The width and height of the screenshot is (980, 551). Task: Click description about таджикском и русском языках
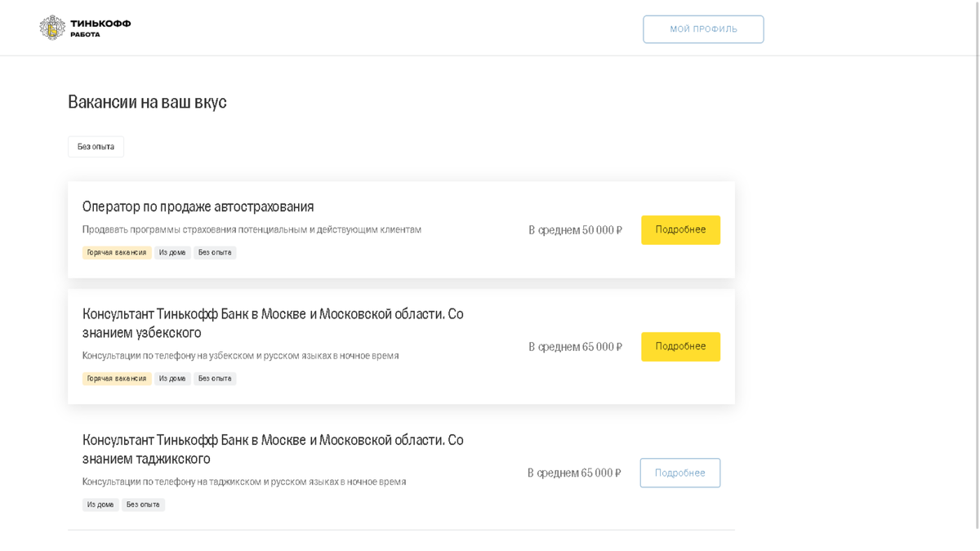244,482
